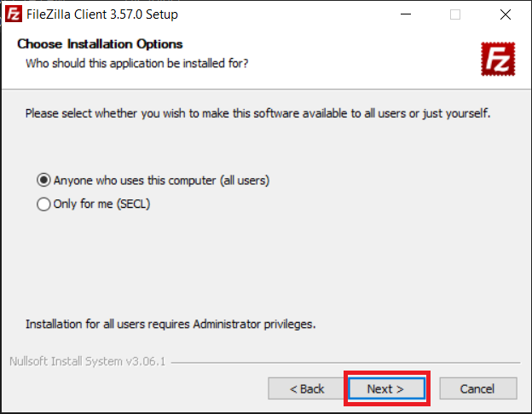Click the 'Please select whether you wish' instruction text
532x414 pixels.
(x=257, y=113)
